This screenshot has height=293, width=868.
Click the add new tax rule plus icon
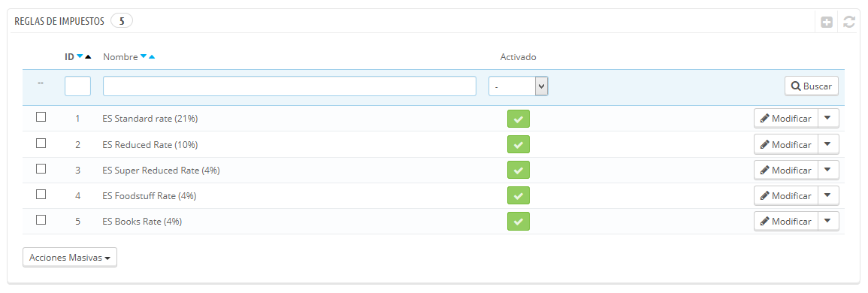(x=827, y=22)
